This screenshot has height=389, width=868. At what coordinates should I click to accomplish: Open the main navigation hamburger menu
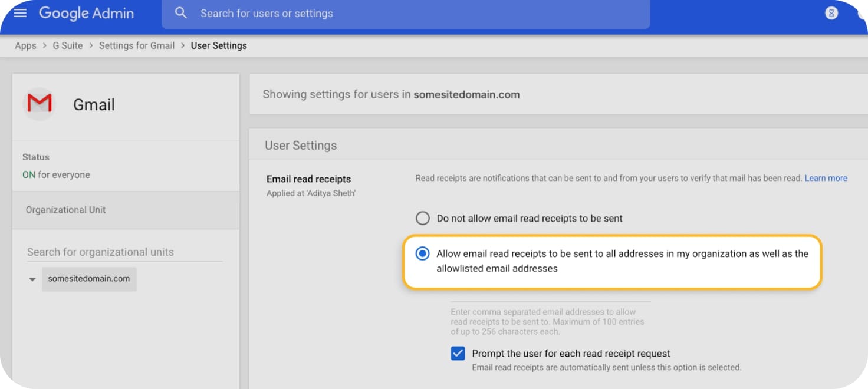[19, 13]
